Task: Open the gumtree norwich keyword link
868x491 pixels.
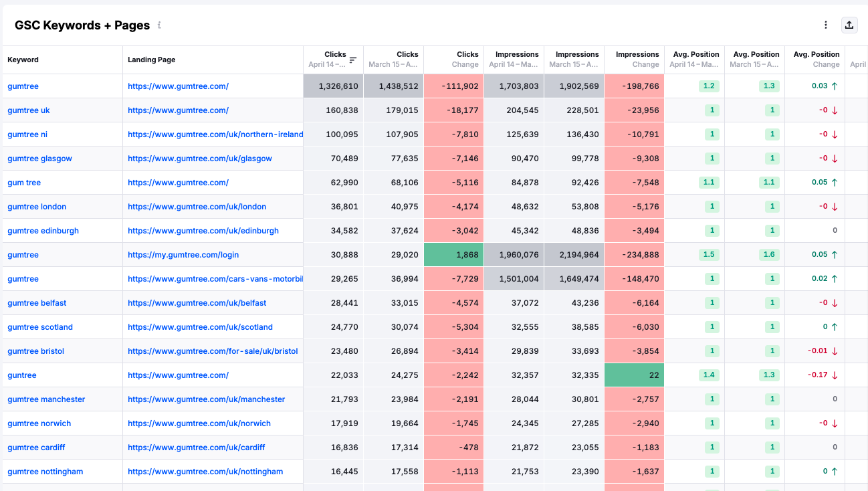Action: click(x=39, y=423)
